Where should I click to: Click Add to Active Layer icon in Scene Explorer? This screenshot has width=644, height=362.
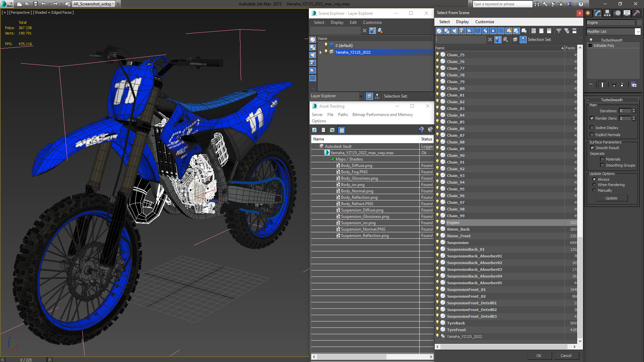[x=380, y=31]
